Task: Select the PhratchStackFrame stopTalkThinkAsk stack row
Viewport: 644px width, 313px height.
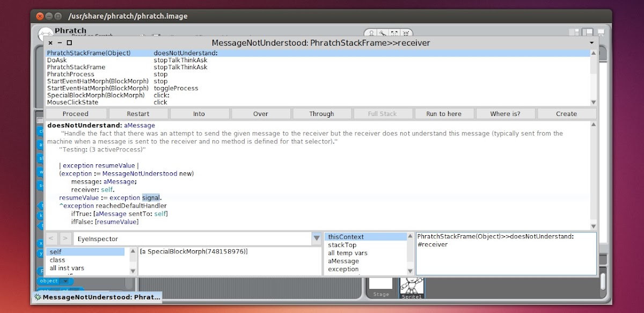Action: point(318,67)
